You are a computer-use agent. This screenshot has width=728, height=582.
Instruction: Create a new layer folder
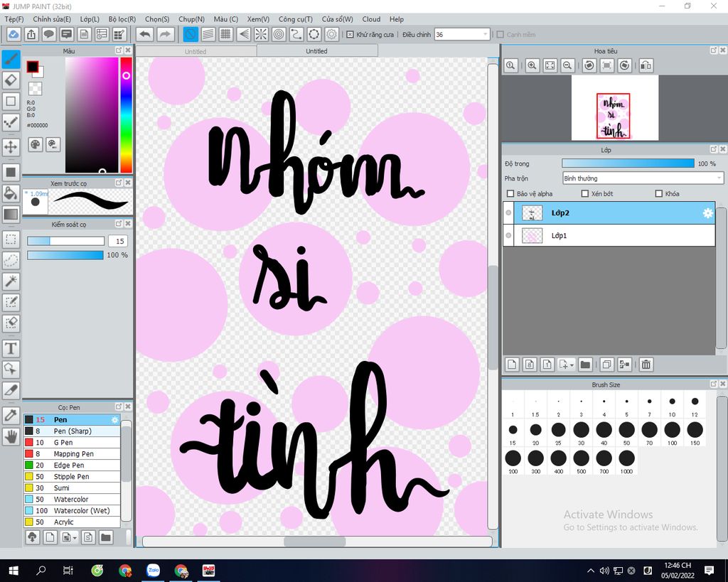pyautogui.click(x=585, y=365)
